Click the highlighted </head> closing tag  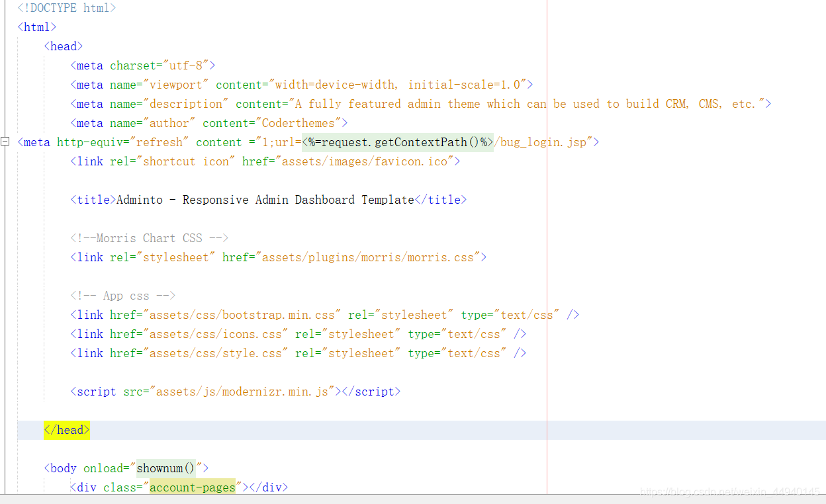point(67,430)
